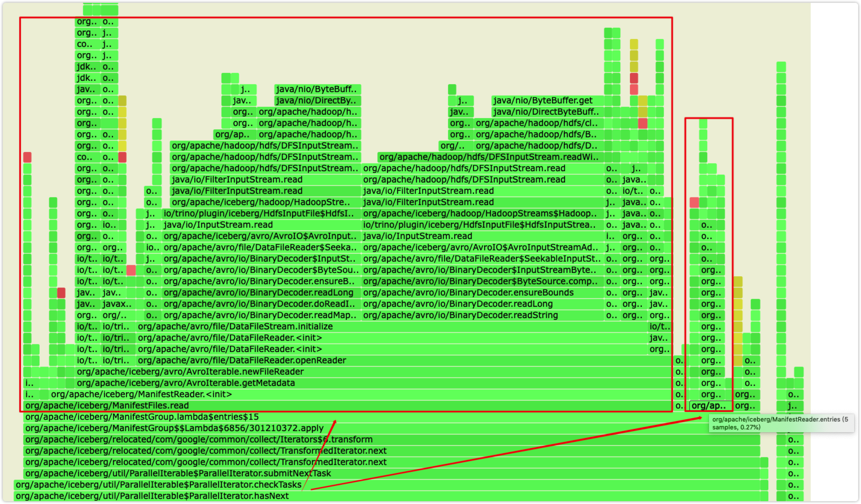The image size is (861, 504).
Task: Click DFSInputStream.readWi.. frame
Action: tap(490, 157)
